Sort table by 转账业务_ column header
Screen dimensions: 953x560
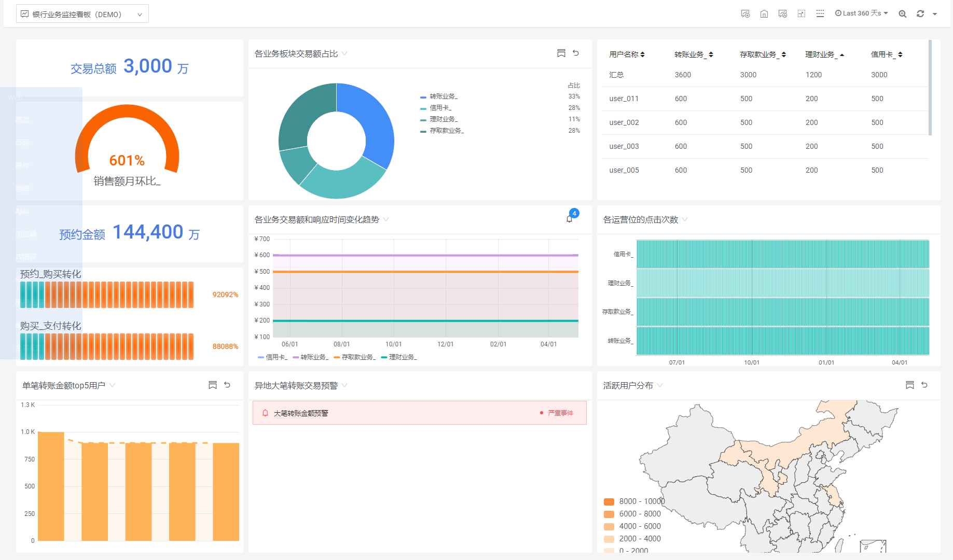click(x=693, y=54)
